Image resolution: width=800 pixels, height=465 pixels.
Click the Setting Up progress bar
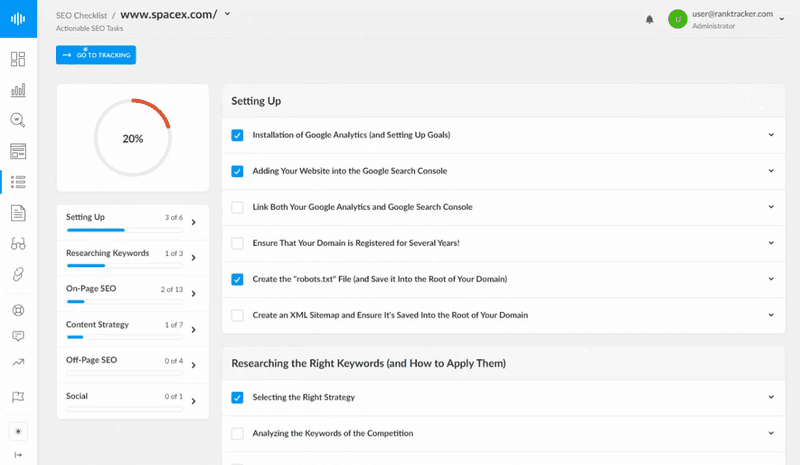124,230
